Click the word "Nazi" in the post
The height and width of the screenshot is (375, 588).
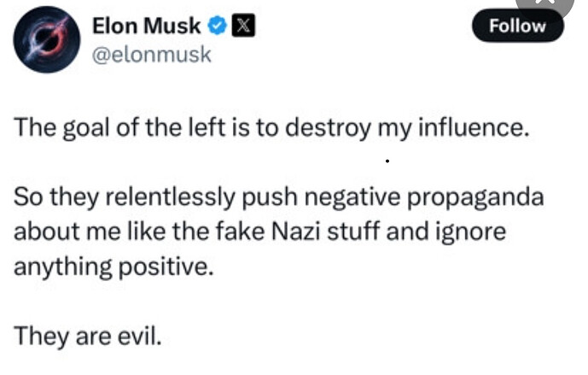click(295, 232)
